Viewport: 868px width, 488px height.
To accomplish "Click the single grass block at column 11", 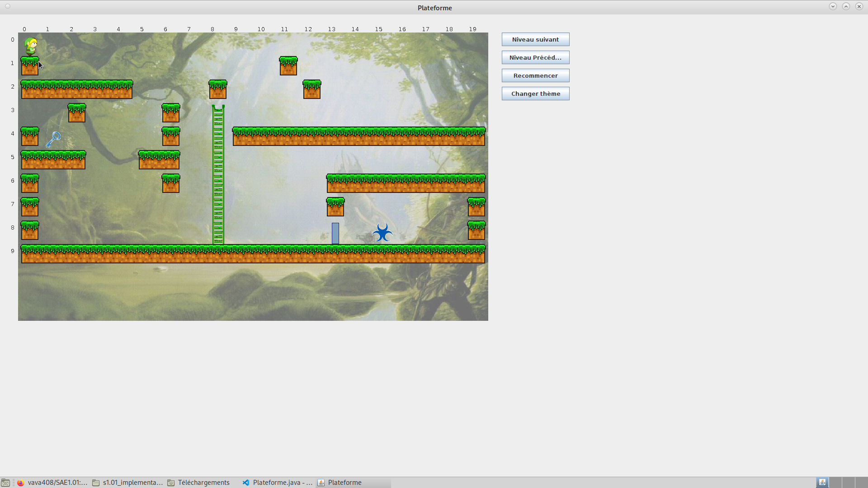I will (288, 66).
